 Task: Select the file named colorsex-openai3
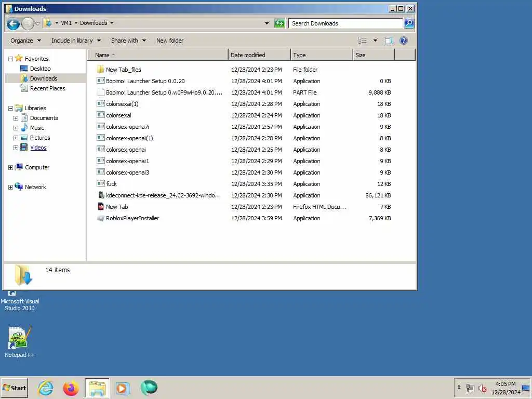[x=128, y=172]
